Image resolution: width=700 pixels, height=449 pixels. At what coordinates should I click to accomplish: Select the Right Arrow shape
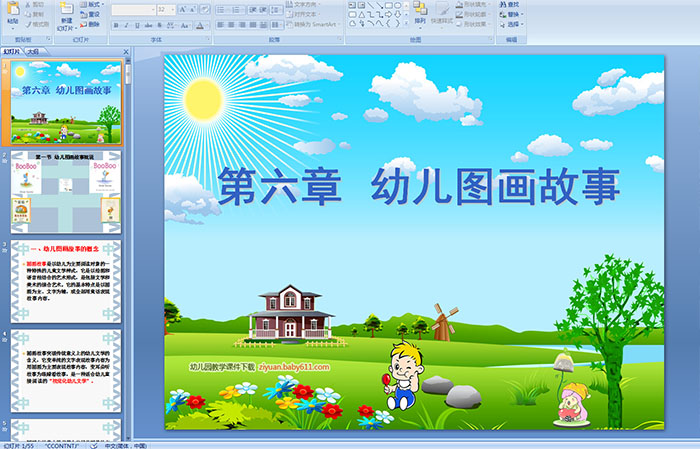click(388, 15)
